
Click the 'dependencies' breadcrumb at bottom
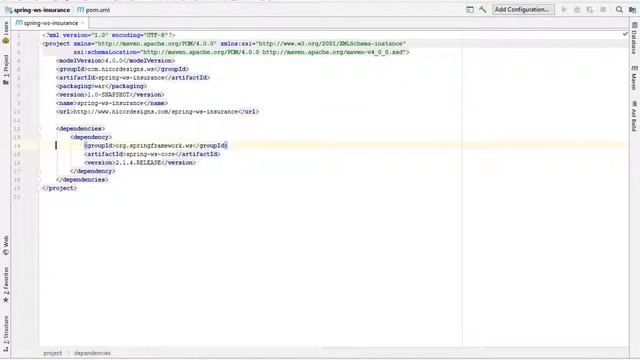[92, 353]
